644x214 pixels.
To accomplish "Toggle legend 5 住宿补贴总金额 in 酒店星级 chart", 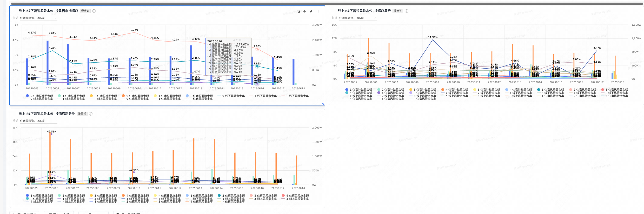I will [x=487, y=90].
